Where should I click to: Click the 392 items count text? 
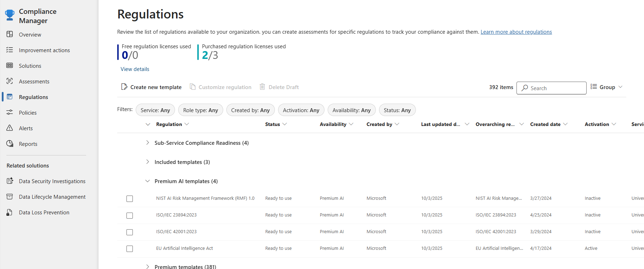pyautogui.click(x=501, y=87)
